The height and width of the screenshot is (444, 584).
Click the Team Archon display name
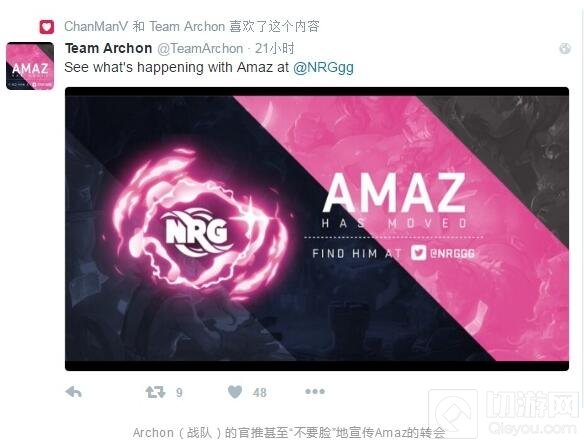108,48
